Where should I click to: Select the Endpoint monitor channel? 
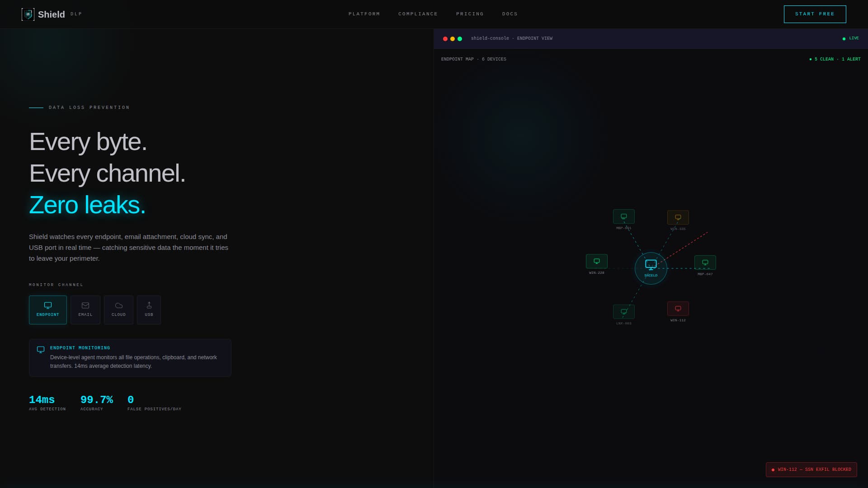(48, 310)
